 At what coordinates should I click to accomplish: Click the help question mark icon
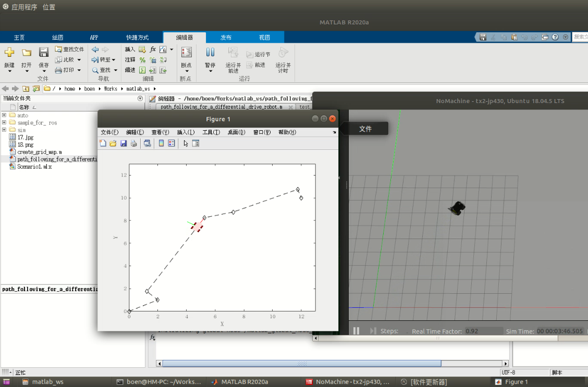555,37
